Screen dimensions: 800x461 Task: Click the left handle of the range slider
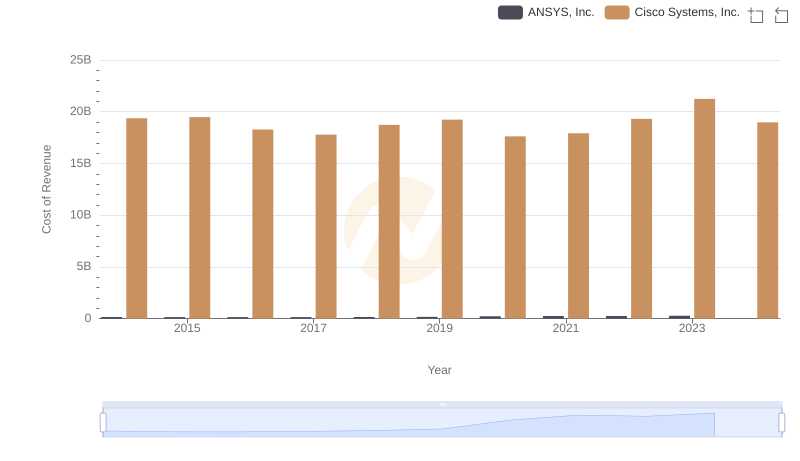click(x=103, y=422)
